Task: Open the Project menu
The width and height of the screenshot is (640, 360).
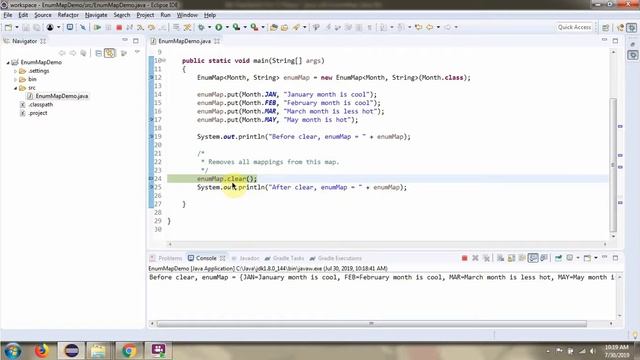Action: (145, 15)
